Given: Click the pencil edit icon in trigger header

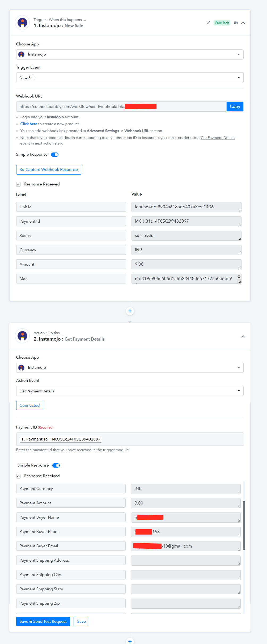Looking at the screenshot, I should [208, 23].
